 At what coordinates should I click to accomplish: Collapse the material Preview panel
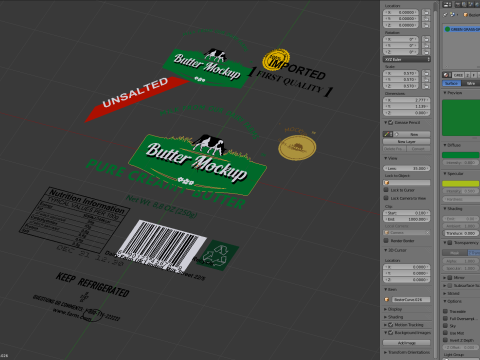point(445,92)
